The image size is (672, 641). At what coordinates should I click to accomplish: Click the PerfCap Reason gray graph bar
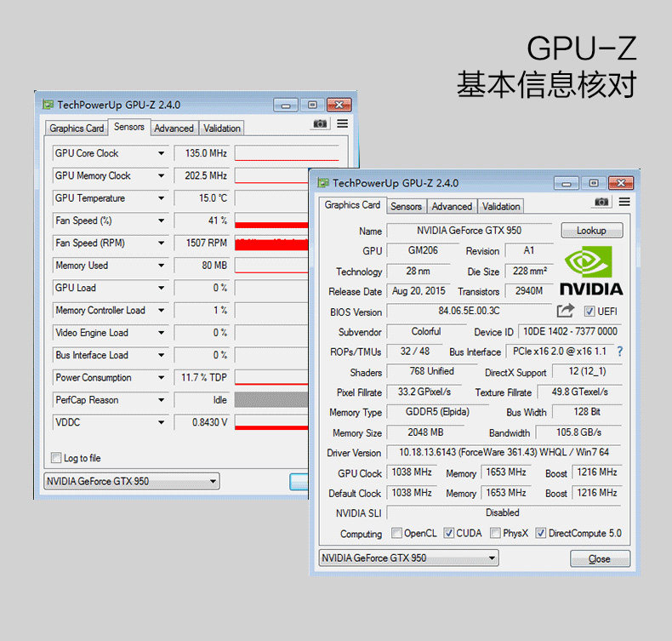(x=271, y=399)
